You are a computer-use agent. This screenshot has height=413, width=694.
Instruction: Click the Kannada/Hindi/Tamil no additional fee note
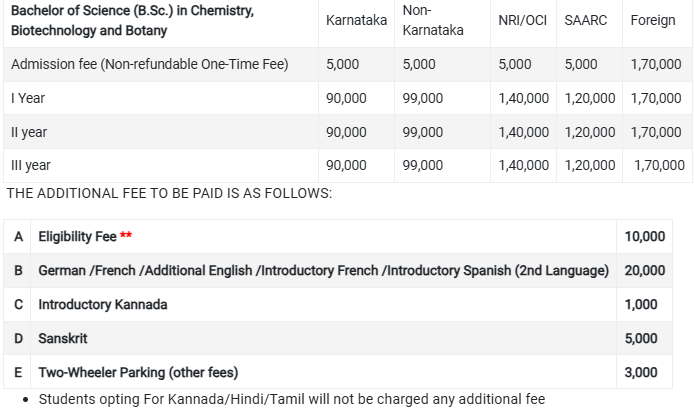tap(292, 400)
